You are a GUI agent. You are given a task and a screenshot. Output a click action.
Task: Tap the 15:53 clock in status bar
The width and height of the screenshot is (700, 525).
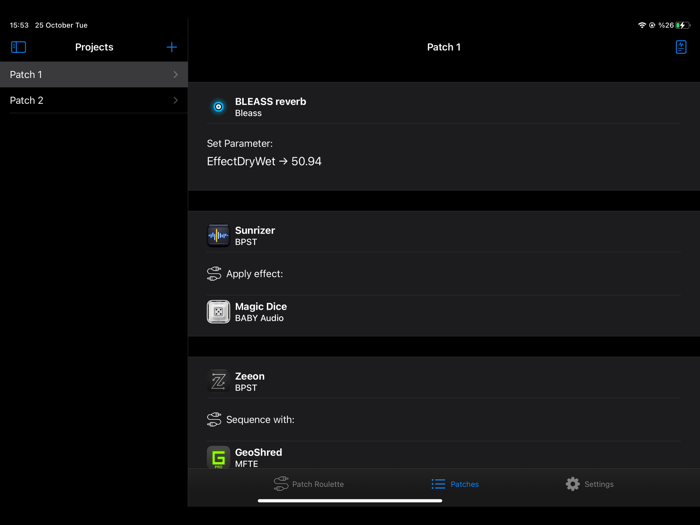click(x=19, y=25)
